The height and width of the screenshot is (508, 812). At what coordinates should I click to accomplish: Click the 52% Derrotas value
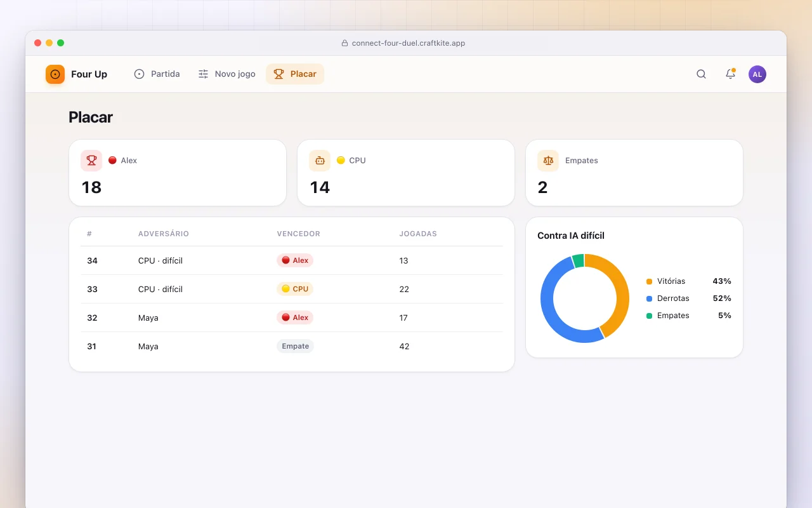click(722, 298)
